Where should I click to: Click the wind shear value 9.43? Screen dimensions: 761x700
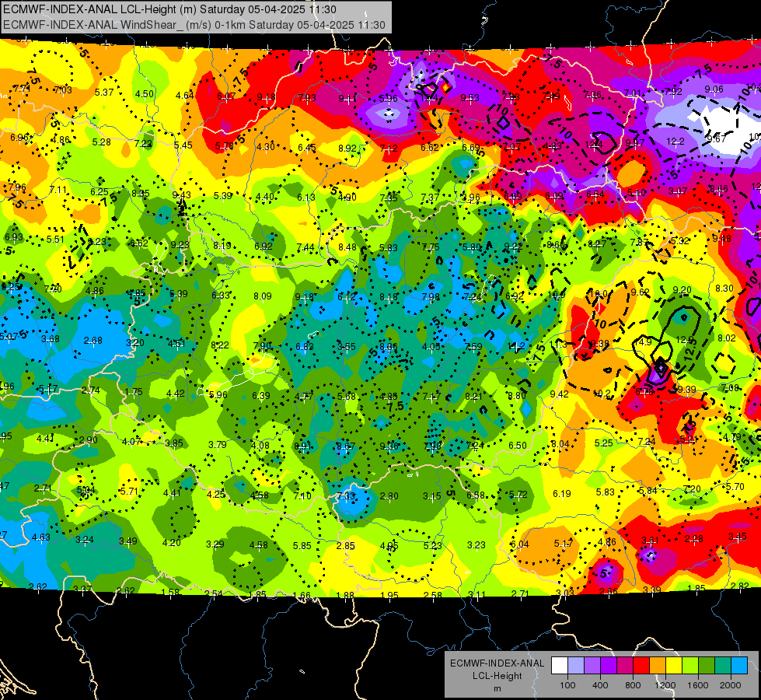(x=182, y=194)
